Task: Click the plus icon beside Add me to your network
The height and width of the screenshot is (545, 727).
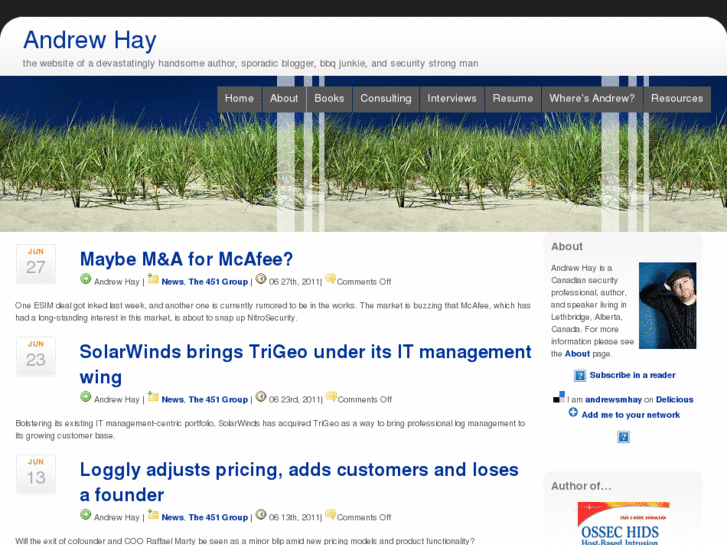Action: click(573, 412)
